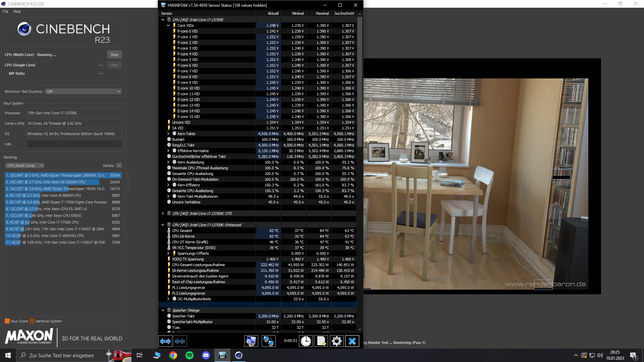Open the Cinebench File menu
This screenshot has width=644, height=362.
point(5,11)
